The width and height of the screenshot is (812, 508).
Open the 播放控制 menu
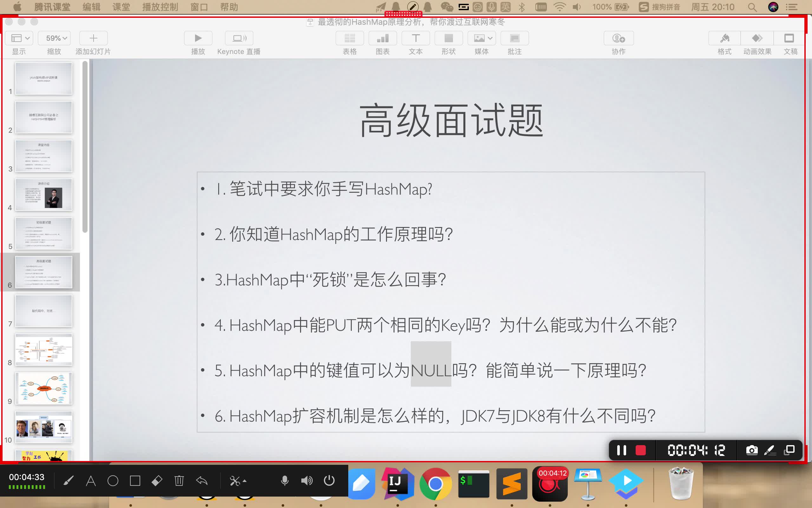[160, 7]
